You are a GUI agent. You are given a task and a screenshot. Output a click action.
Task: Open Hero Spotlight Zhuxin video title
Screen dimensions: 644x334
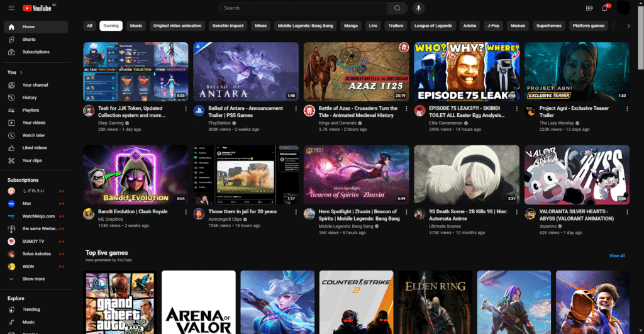pyautogui.click(x=359, y=215)
